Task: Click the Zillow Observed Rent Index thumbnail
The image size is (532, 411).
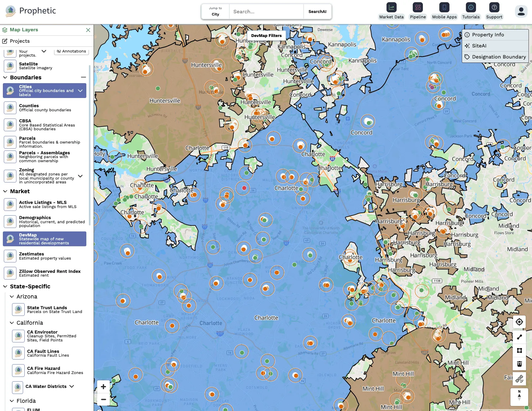Action: (x=10, y=273)
